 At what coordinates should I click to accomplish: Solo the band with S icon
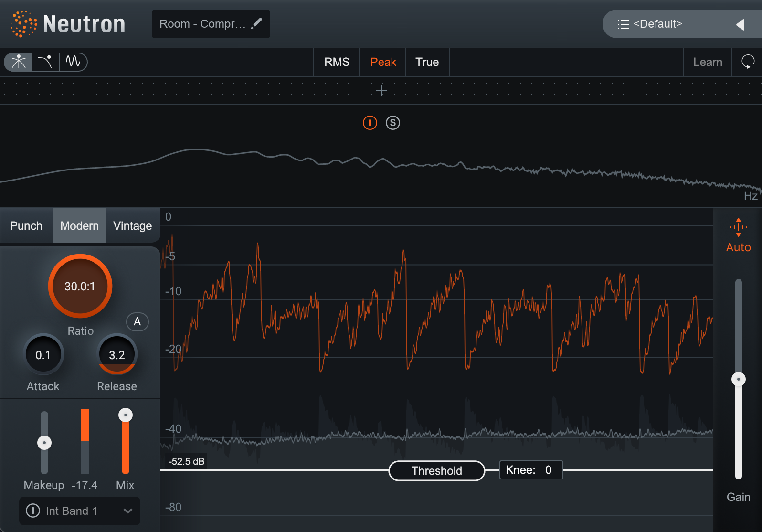393,123
